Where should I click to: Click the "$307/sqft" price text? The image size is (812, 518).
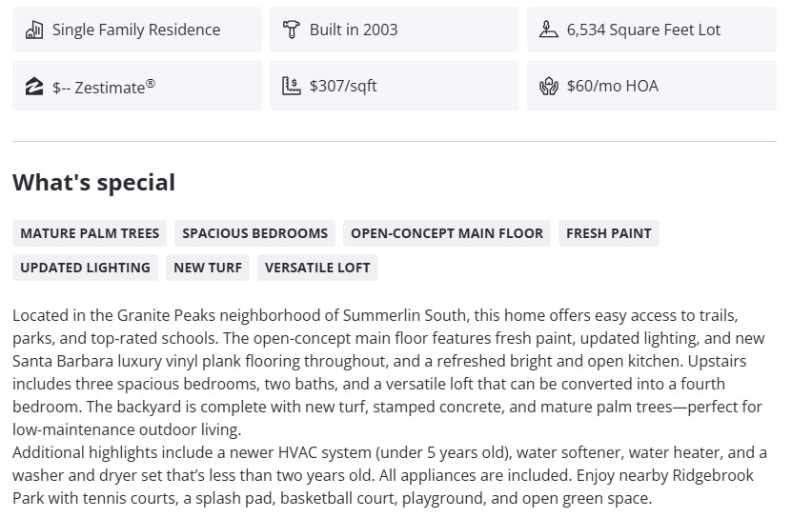(x=343, y=87)
